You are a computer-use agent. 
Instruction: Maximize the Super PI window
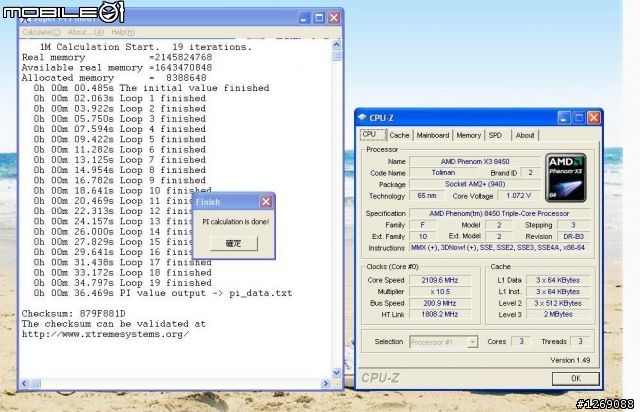click(319, 18)
